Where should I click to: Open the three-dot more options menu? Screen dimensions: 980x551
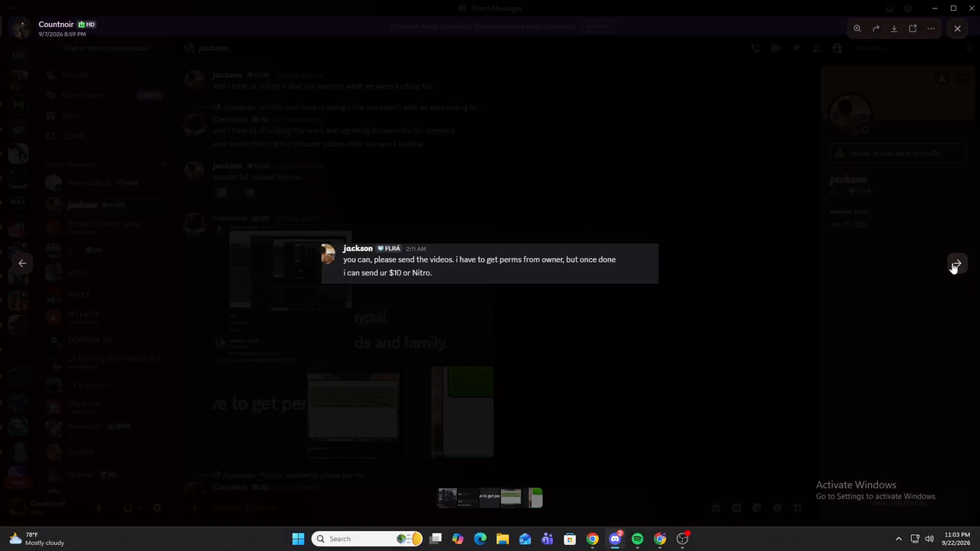pos(931,28)
